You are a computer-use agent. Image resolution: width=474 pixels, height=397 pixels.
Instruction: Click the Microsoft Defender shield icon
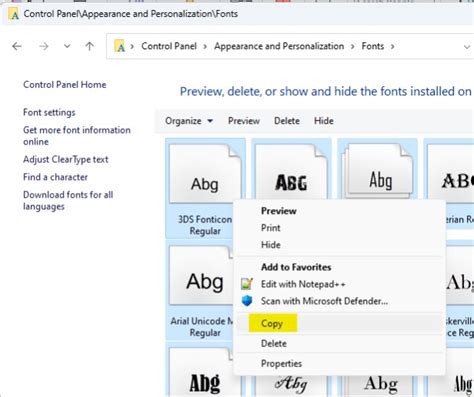click(x=247, y=301)
